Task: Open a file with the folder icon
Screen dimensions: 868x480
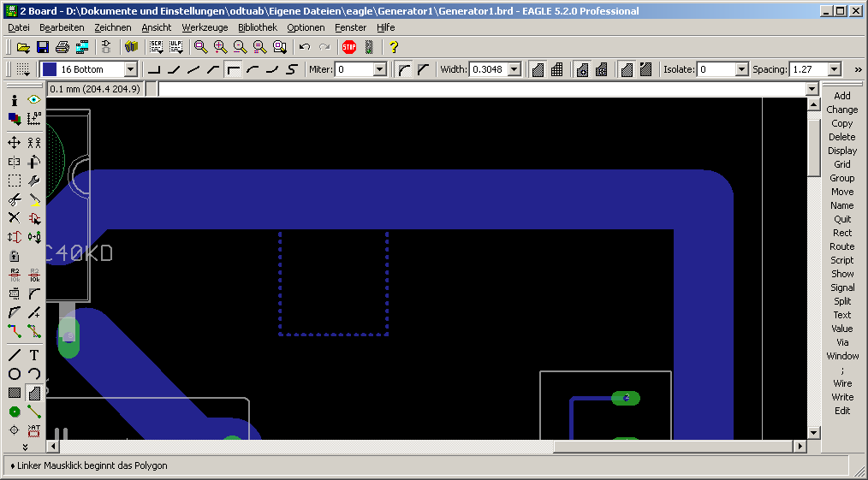Action: point(23,47)
